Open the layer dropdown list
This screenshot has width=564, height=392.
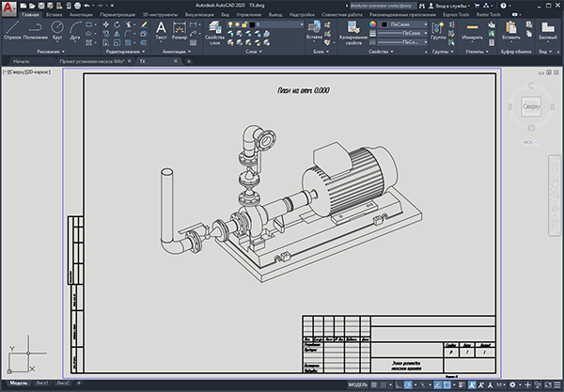302,24
